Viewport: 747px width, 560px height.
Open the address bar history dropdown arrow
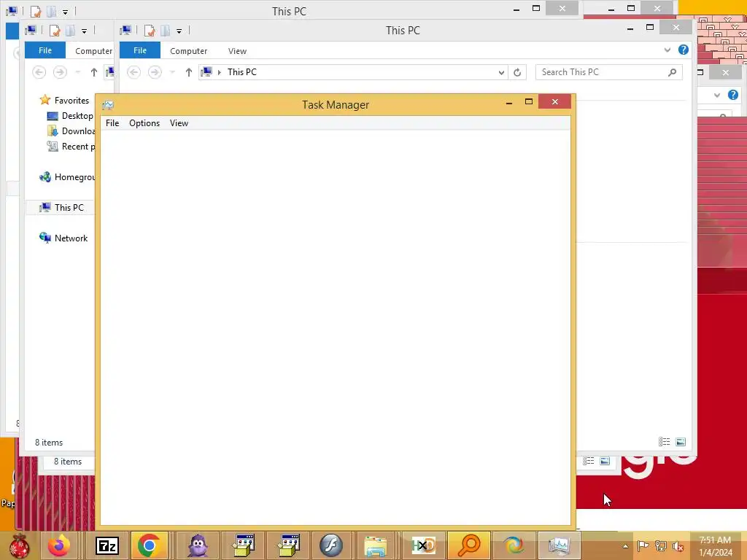(x=501, y=72)
